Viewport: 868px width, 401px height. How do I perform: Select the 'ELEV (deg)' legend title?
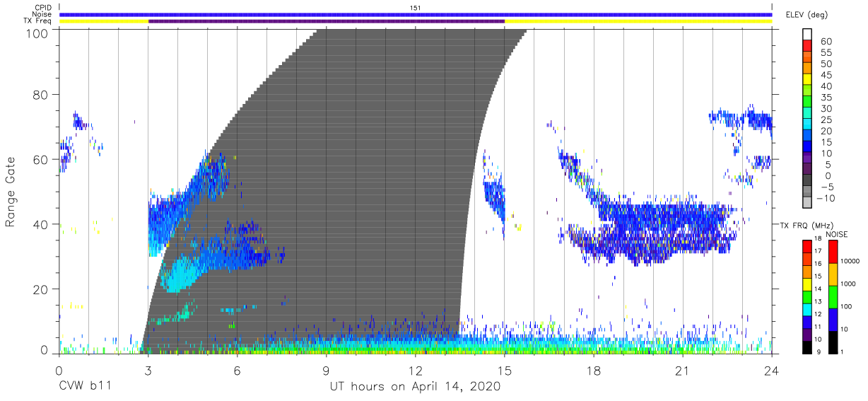pos(806,14)
